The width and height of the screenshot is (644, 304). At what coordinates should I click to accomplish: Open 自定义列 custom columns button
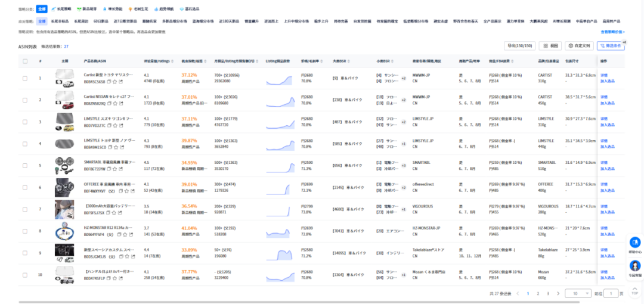point(580,46)
